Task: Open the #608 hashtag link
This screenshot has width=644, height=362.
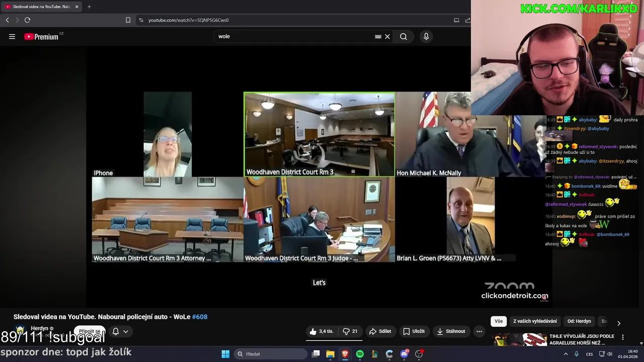Action: click(200, 317)
